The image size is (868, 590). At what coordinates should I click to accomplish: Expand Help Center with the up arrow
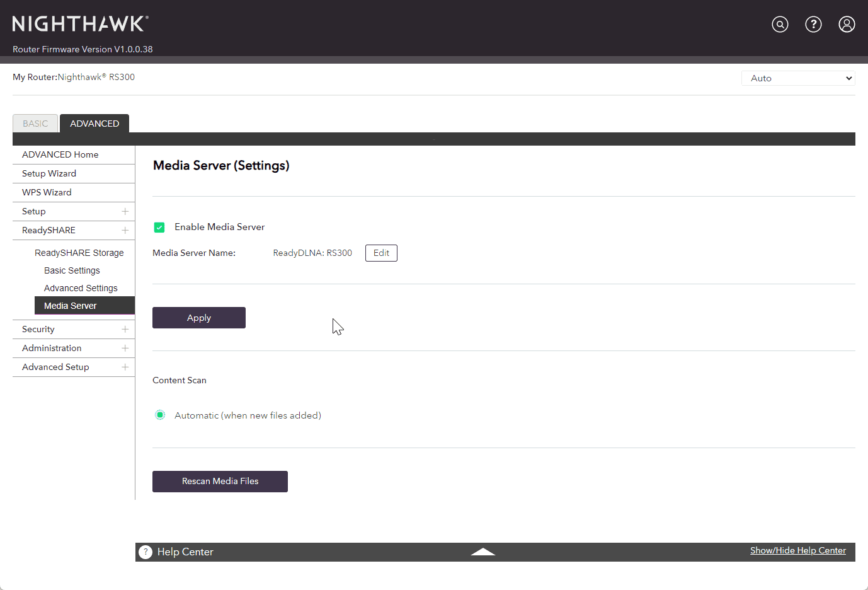(483, 552)
